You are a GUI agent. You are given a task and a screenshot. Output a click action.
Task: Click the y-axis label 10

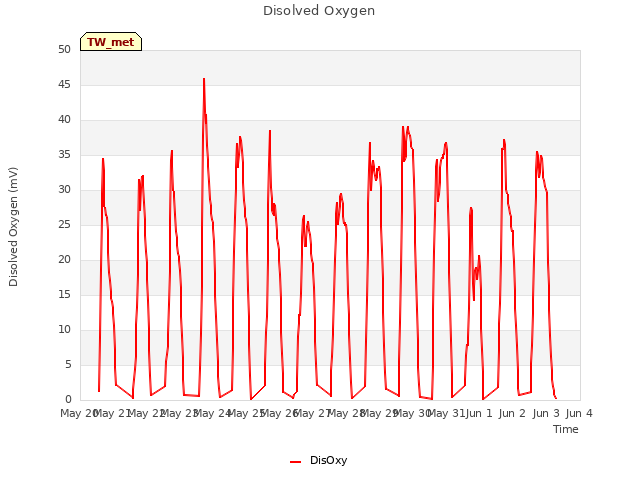[64, 329]
